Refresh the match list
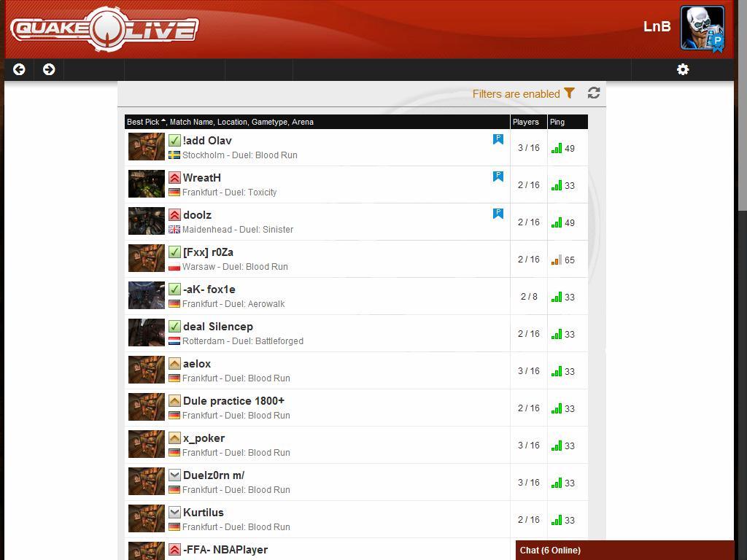This screenshot has width=747, height=560. (594, 93)
